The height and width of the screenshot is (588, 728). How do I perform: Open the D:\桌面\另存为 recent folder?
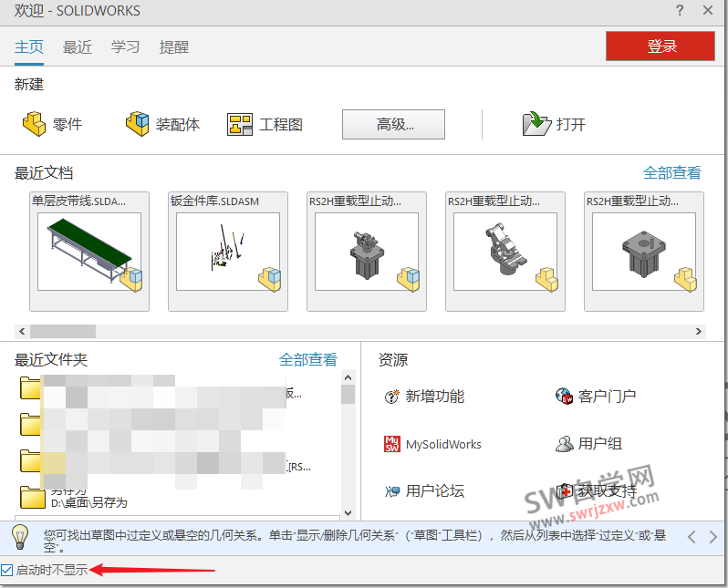[88, 502]
